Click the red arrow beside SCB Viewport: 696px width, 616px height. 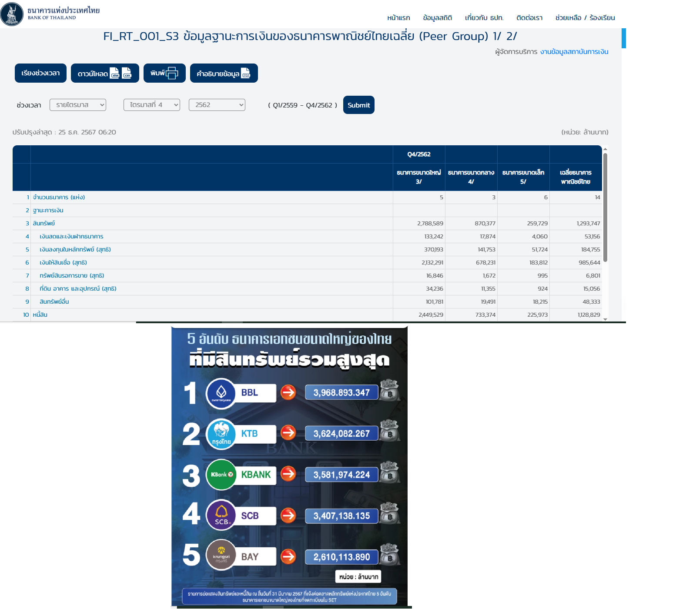point(288,516)
